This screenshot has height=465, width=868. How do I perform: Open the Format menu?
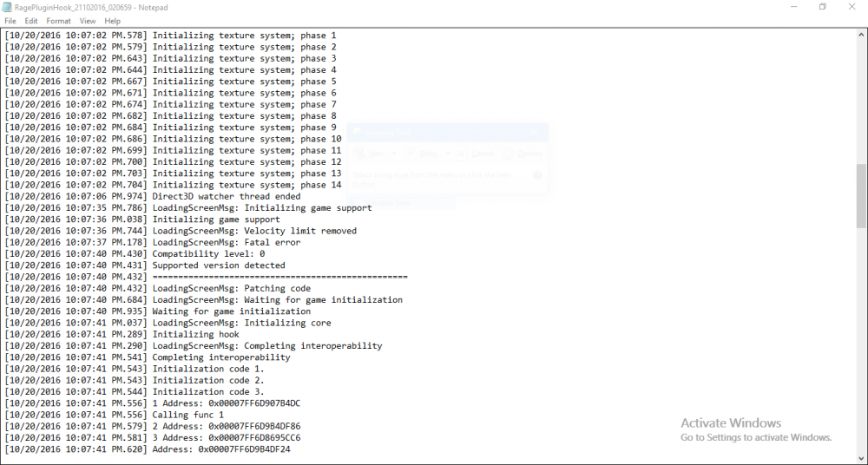point(58,21)
